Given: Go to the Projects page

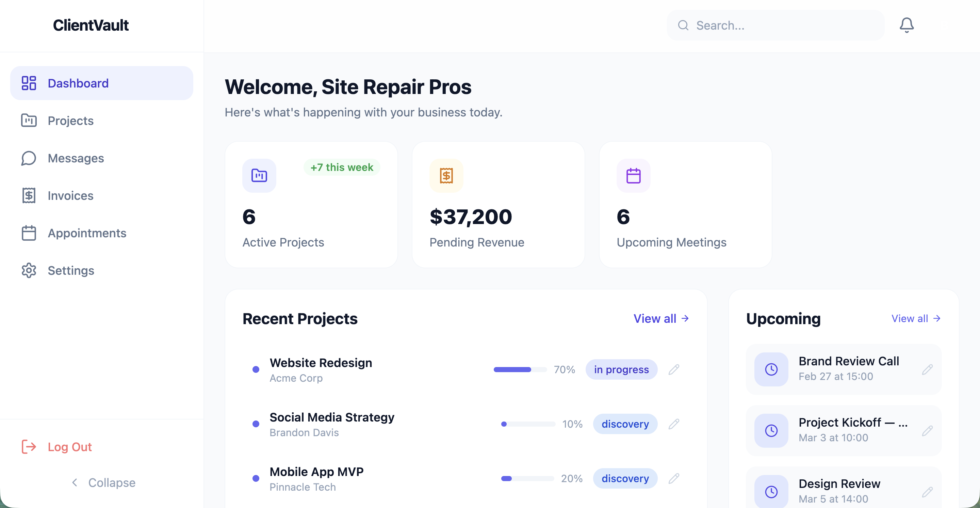Looking at the screenshot, I should click(102, 120).
